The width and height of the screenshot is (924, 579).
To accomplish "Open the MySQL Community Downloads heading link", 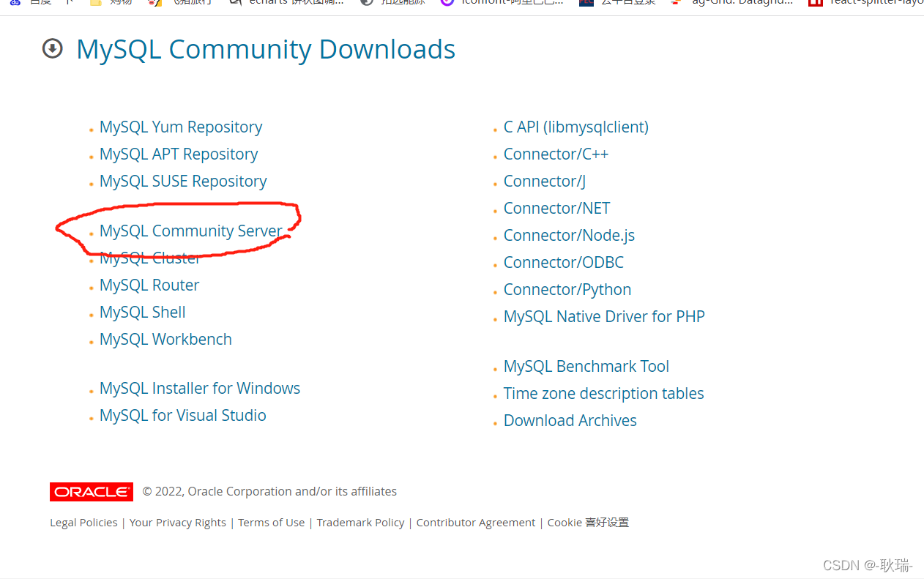I will point(266,49).
